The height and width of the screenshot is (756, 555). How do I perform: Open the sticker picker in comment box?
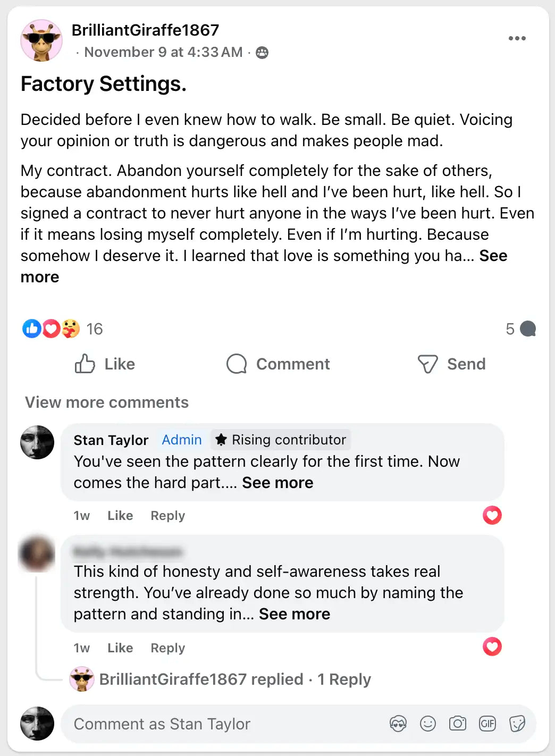[x=517, y=724]
